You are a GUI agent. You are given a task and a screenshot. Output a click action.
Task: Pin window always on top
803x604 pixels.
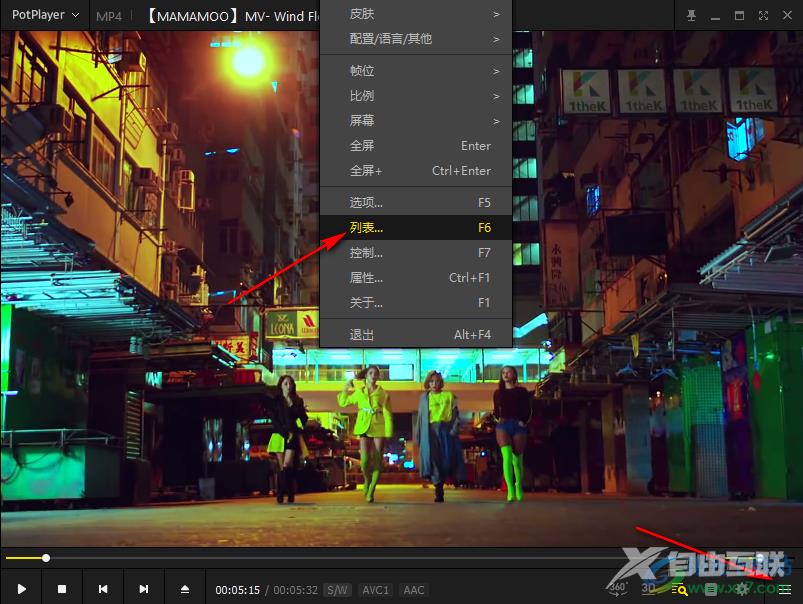point(691,15)
